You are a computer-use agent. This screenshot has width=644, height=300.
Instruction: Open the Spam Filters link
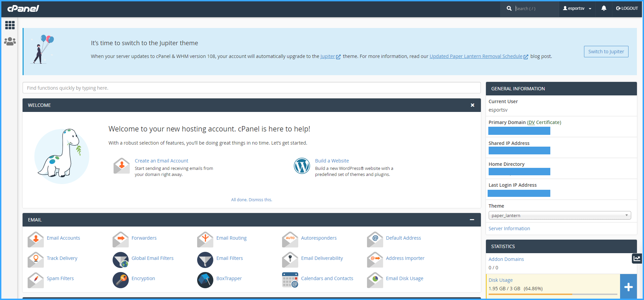(x=60, y=278)
